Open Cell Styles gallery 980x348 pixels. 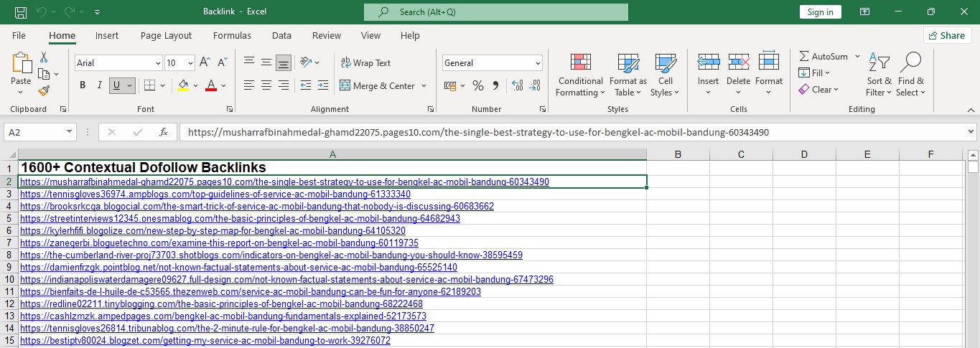666,75
